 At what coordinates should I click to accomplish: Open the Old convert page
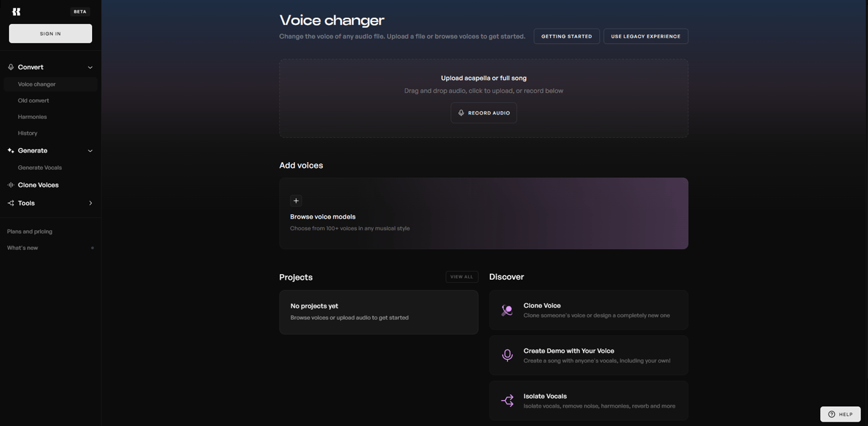coord(34,100)
